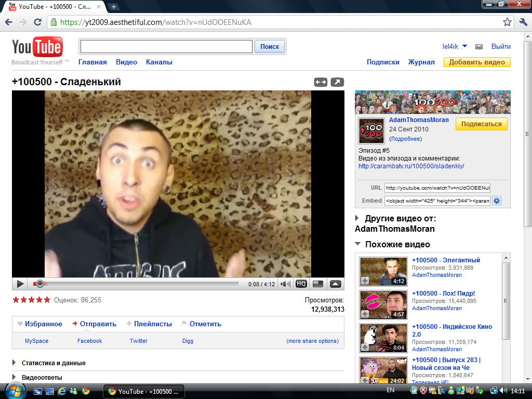The height and width of the screenshot is (399, 532).
Task: Open the lel4ik account dropdown
Action: pyautogui.click(x=455, y=46)
